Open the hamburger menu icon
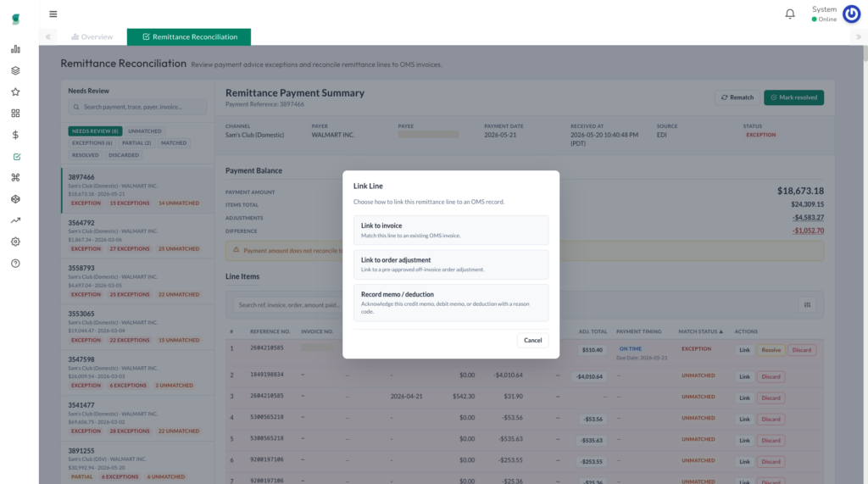Image resolution: width=868 pixels, height=484 pixels. click(x=53, y=14)
